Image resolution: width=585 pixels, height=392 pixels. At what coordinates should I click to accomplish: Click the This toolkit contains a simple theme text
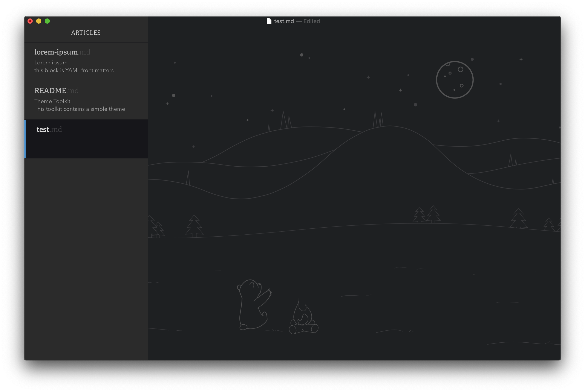pyautogui.click(x=80, y=109)
